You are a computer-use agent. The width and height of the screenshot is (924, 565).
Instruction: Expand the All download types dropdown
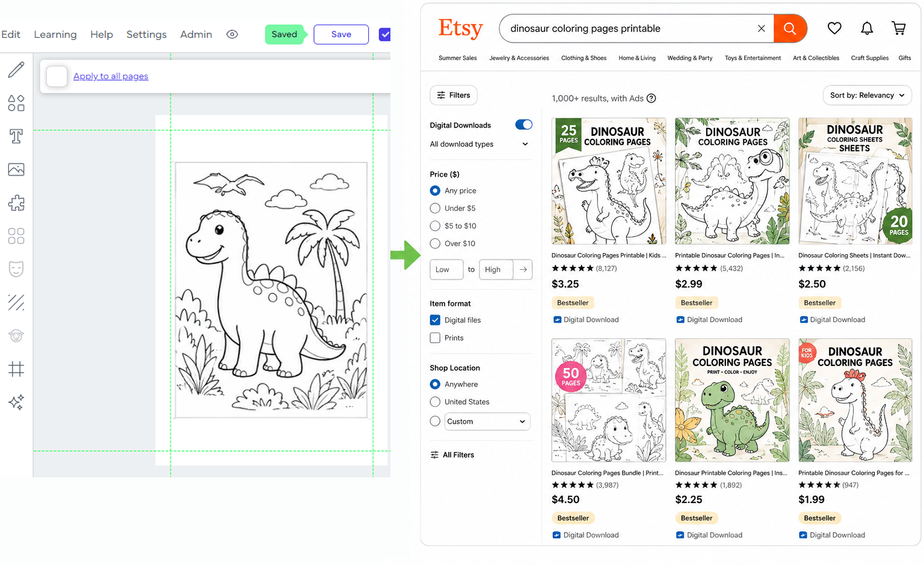coord(480,144)
